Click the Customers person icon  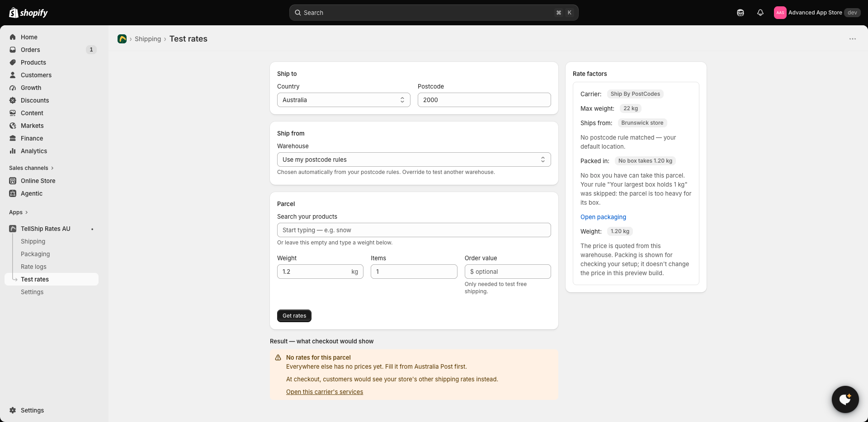click(13, 75)
